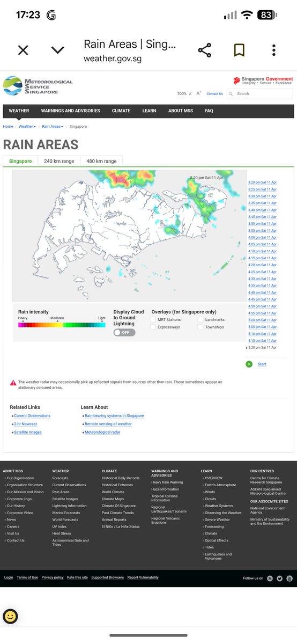Screen dimensions: 297x644
Task: Expand the Rain Areas breadcrumb dropdown
Action: pos(53,127)
